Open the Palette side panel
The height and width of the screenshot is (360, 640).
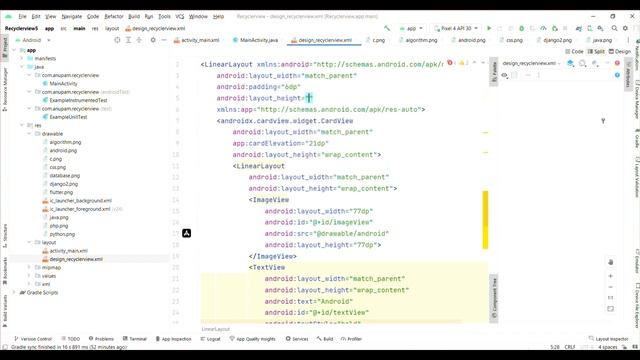coord(493,71)
